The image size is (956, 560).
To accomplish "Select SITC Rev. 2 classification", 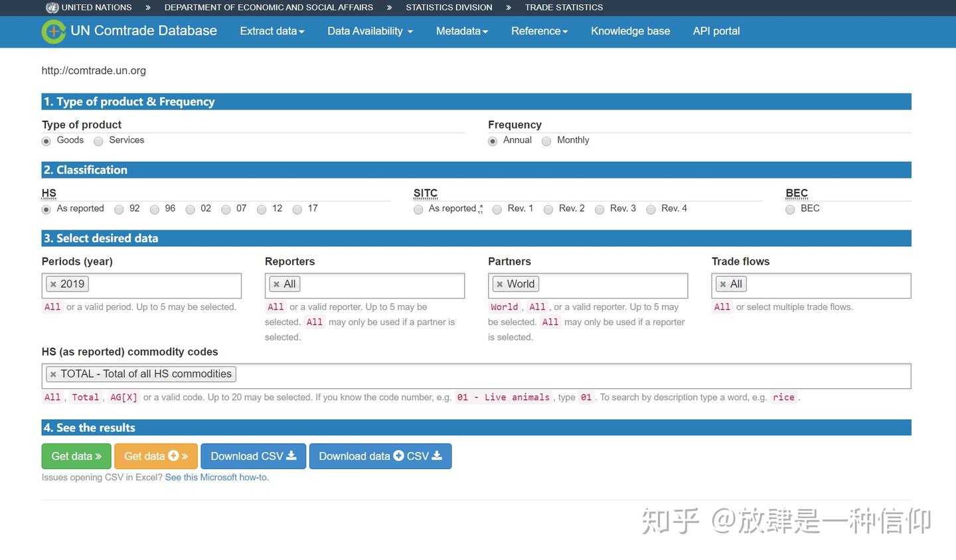I will tap(548, 210).
